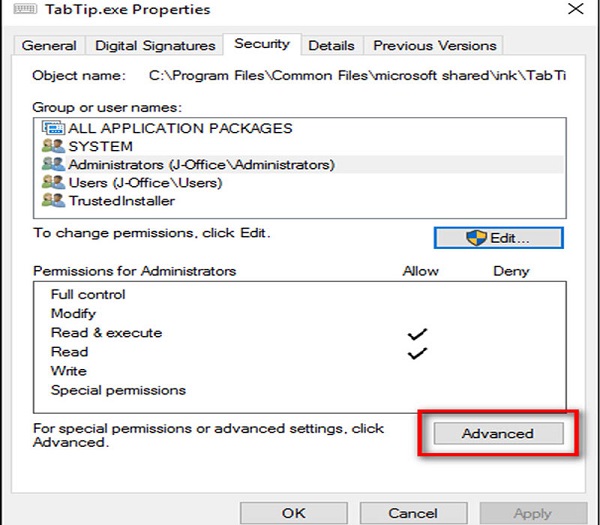Click the Users group icon
Image resolution: width=600 pixels, height=525 pixels.
(x=51, y=183)
